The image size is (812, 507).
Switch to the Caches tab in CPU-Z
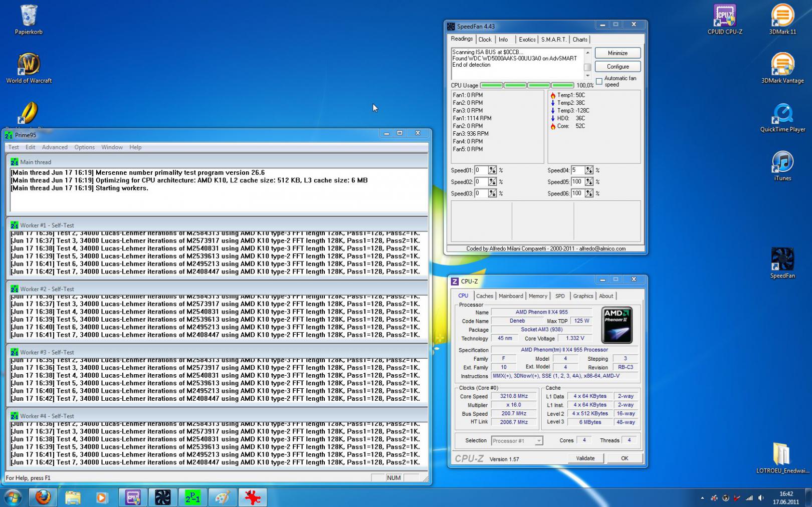(x=485, y=296)
